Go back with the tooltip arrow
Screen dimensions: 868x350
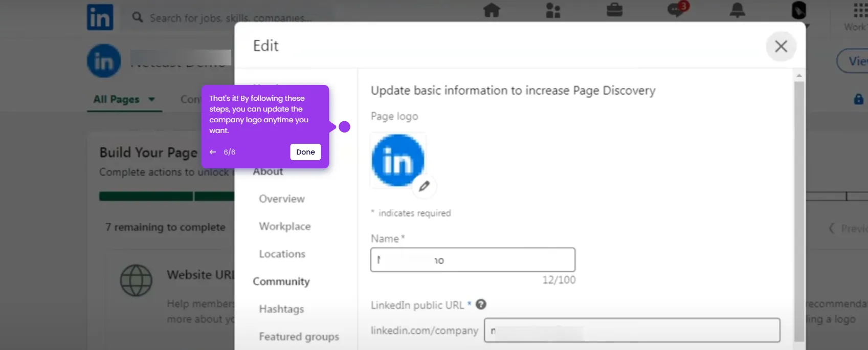click(213, 152)
